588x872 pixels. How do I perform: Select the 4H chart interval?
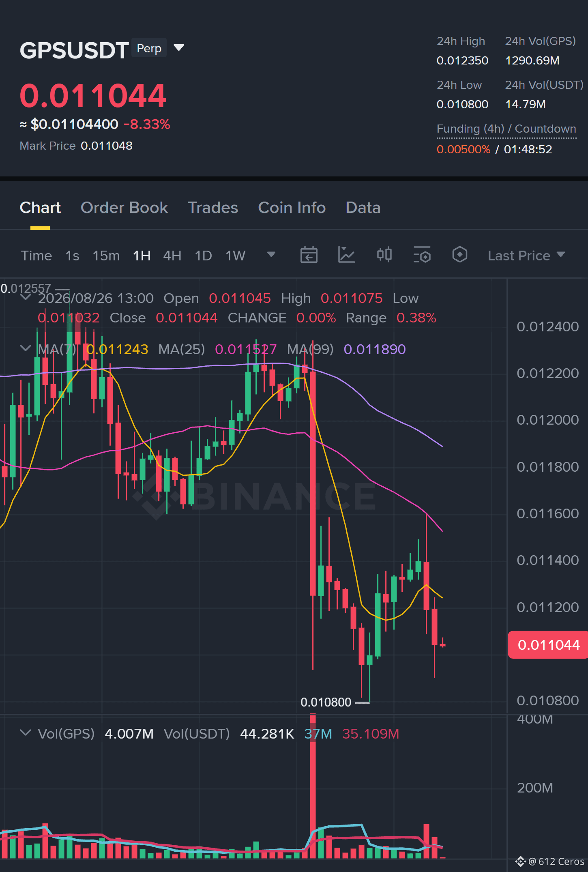pos(172,256)
